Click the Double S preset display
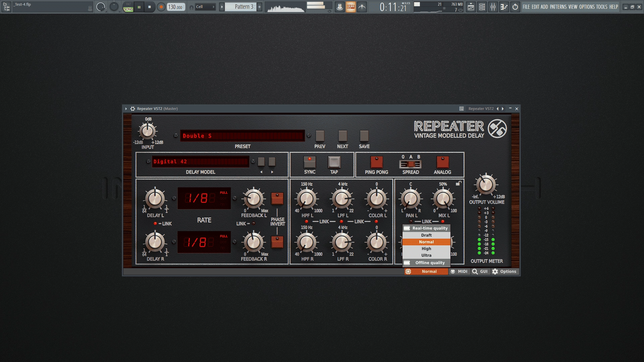The image size is (644, 362). pyautogui.click(x=243, y=136)
